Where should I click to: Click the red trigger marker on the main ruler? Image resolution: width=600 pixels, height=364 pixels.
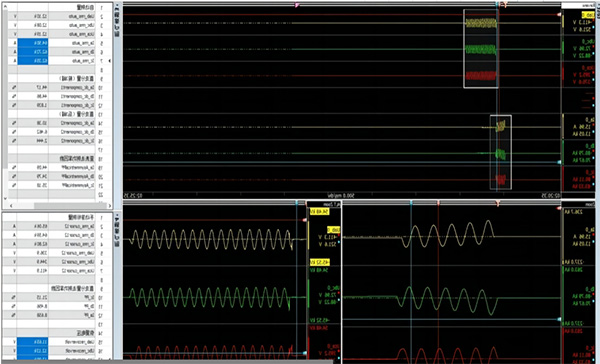point(505,5)
